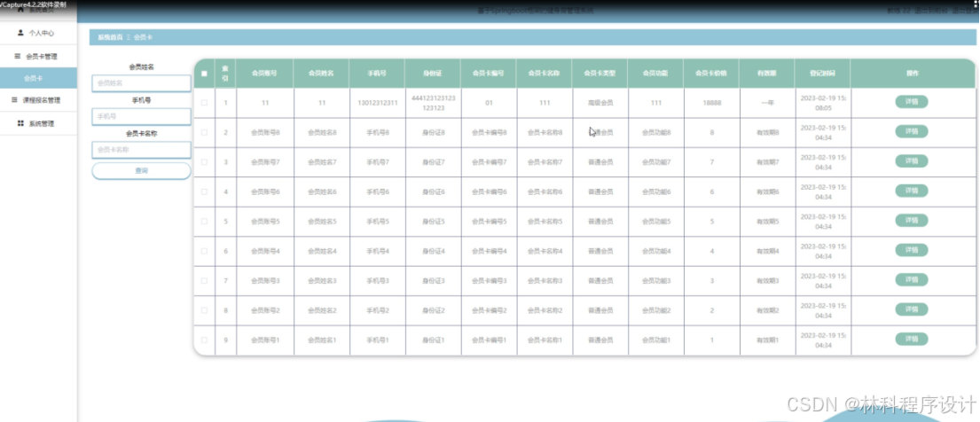Screen dimensions: 980x422
Task: Go to 系统首页 in the sidebar
Action: (x=38, y=10)
